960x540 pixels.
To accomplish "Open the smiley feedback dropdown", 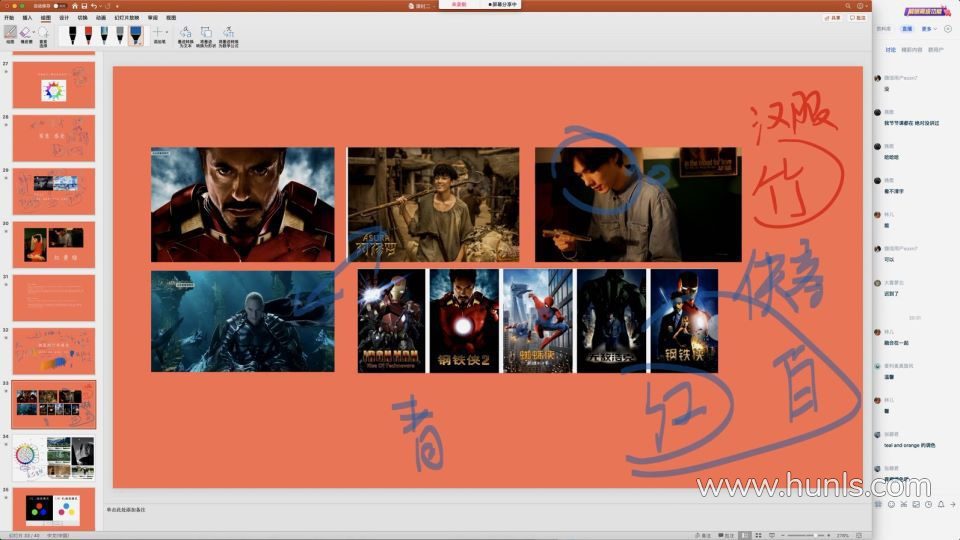I will [861, 6].
